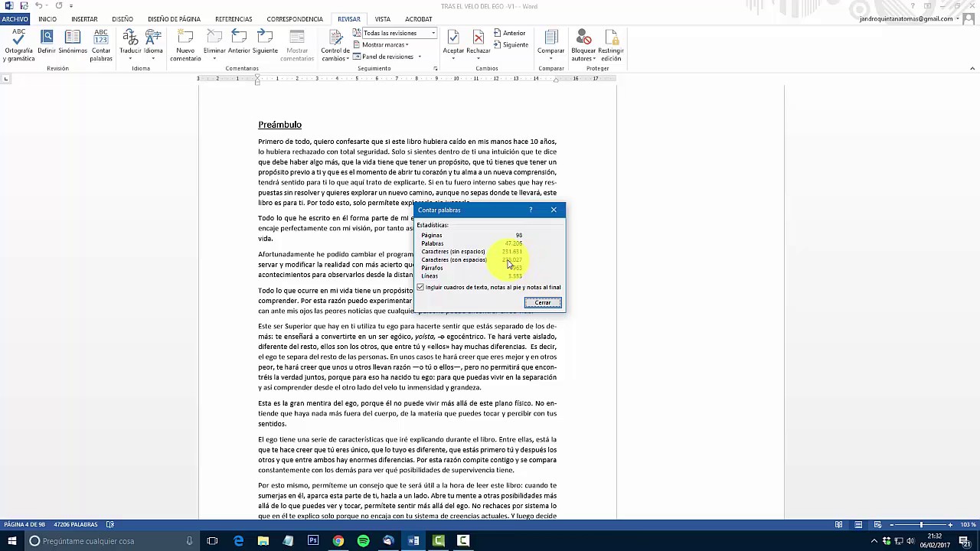Switch to web layout view in status bar
The width and height of the screenshot is (980, 551).
tap(877, 524)
